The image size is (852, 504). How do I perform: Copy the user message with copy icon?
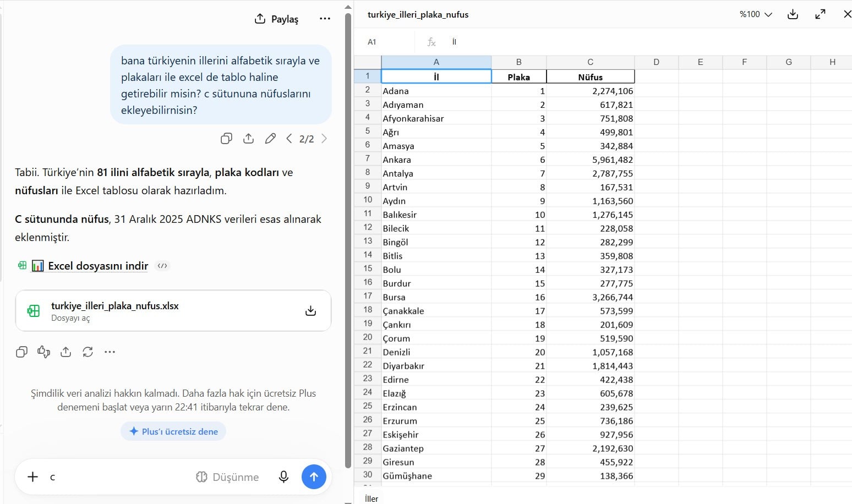[x=226, y=139]
